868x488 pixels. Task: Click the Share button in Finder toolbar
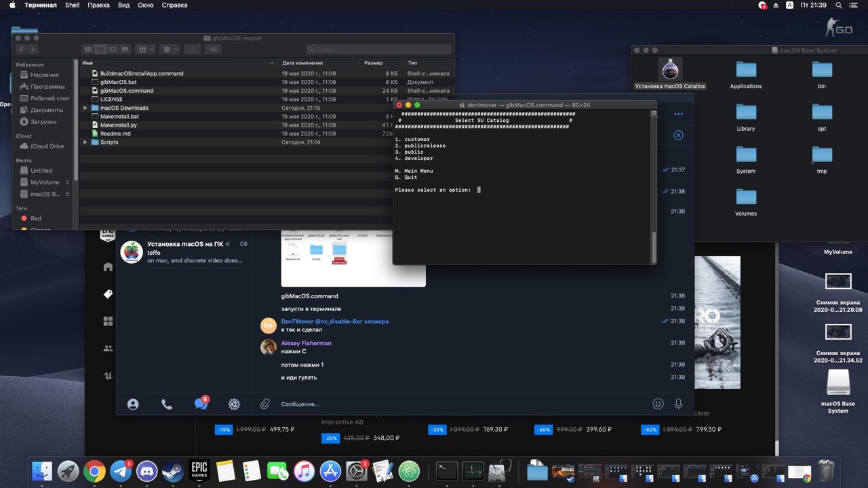click(192, 49)
